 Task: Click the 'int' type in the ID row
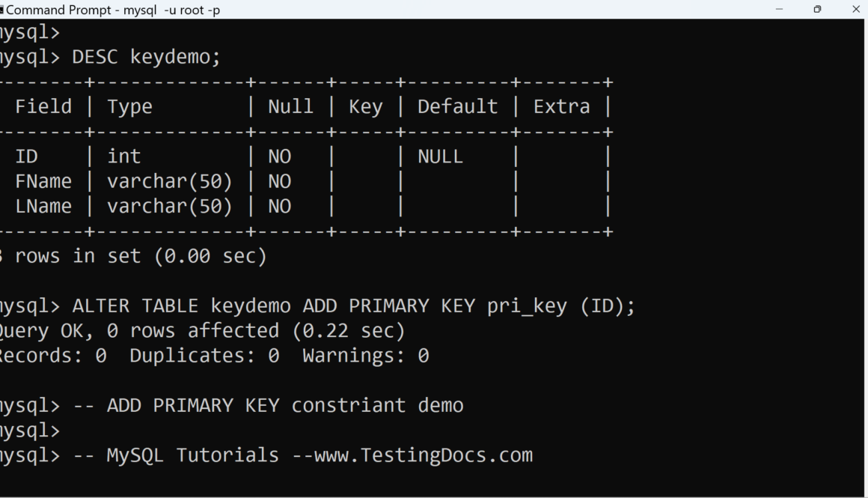click(123, 156)
